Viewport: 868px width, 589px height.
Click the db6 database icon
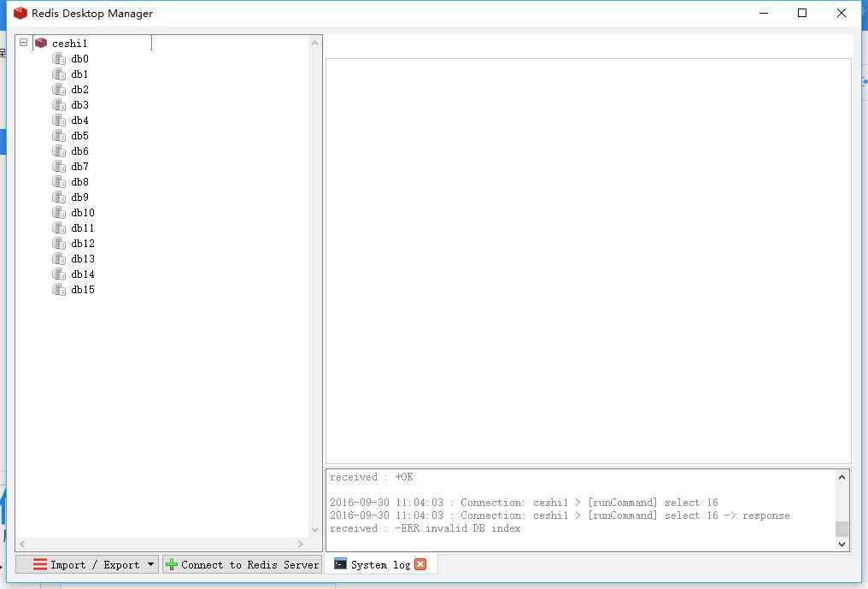pyautogui.click(x=59, y=151)
